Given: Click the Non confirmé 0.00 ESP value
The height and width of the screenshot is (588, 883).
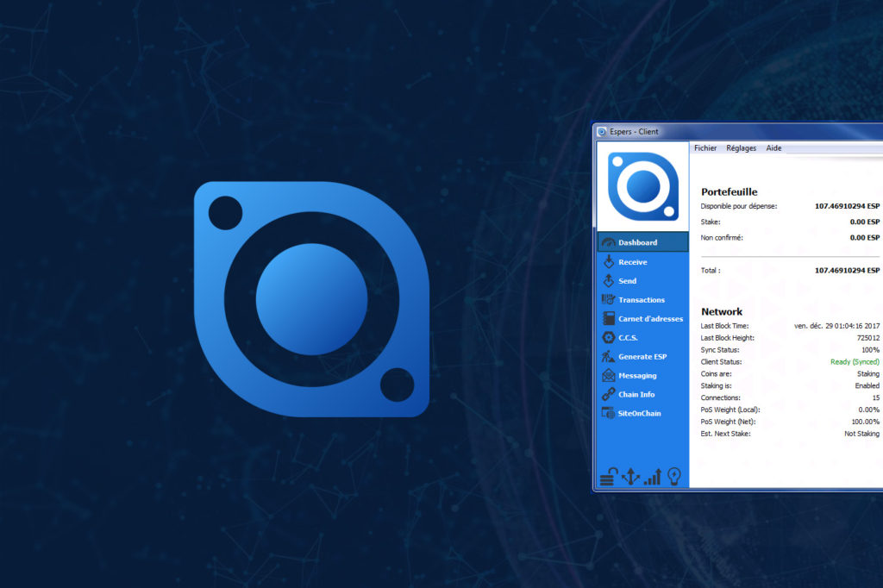Looking at the screenshot, I should [x=864, y=238].
